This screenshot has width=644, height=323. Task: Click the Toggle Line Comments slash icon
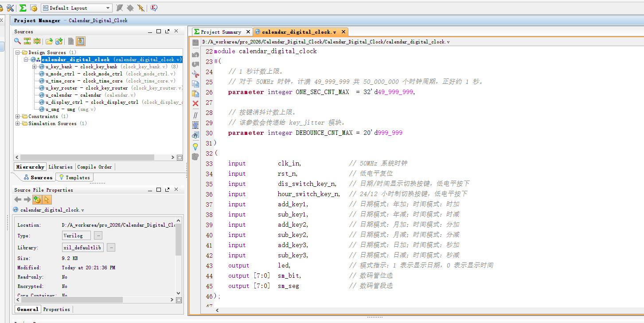pyautogui.click(x=195, y=115)
